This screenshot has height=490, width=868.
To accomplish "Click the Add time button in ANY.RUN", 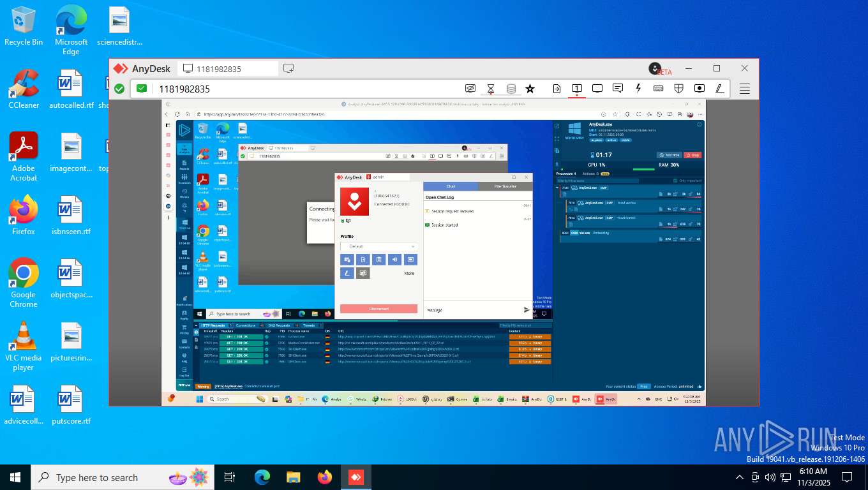I will pos(669,155).
